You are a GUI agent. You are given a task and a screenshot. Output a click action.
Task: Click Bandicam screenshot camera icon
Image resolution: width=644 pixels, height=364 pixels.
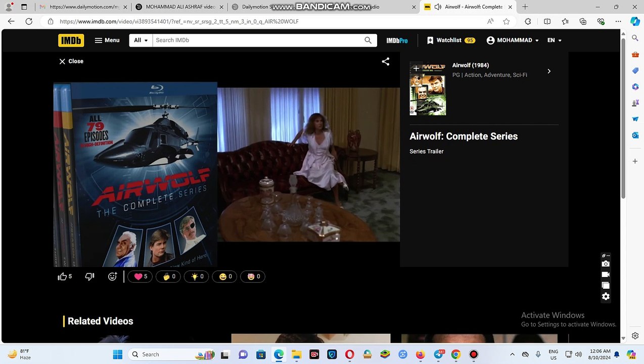[606, 264]
